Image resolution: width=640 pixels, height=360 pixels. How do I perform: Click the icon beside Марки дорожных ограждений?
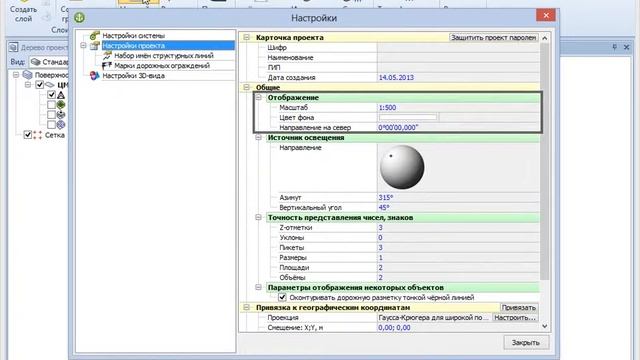(107, 66)
